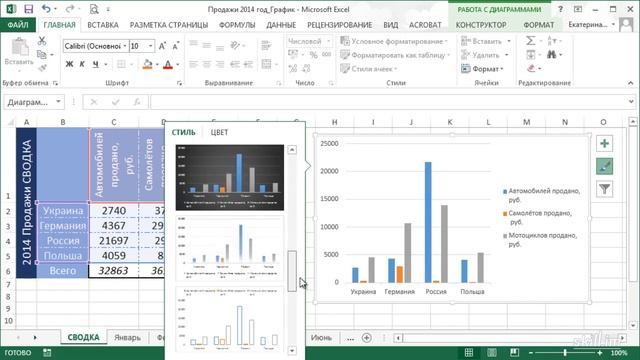Toggle underline with the Ч button
Screen dimensions: 640x360
click(96, 64)
